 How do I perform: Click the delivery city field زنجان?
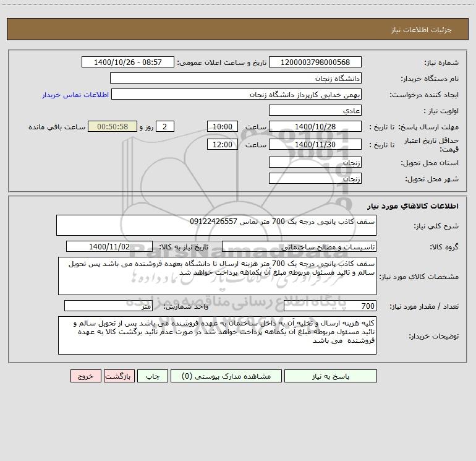coord(315,178)
